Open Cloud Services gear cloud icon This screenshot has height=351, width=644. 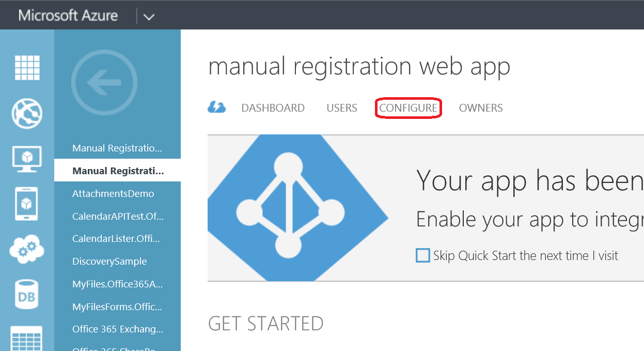coord(27,249)
